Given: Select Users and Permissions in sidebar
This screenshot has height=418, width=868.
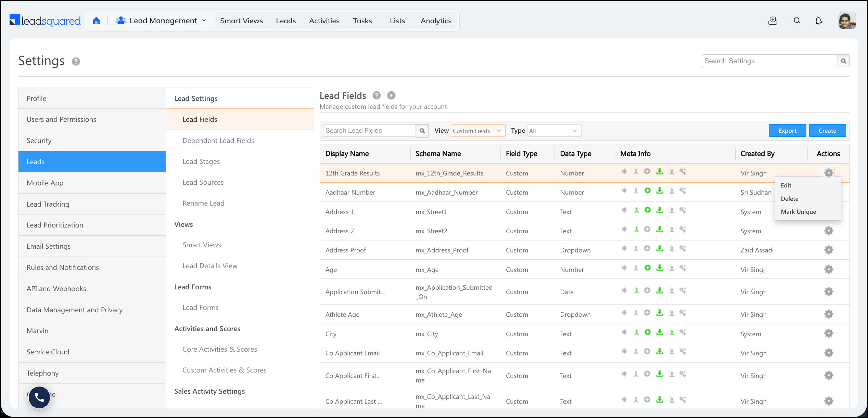Looking at the screenshot, I should [x=92, y=119].
